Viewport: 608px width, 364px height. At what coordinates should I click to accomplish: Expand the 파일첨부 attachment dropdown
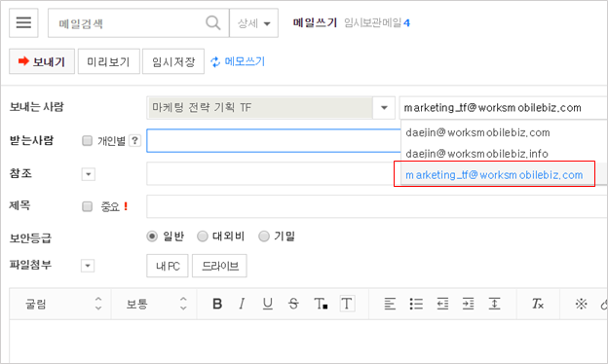tap(88, 266)
